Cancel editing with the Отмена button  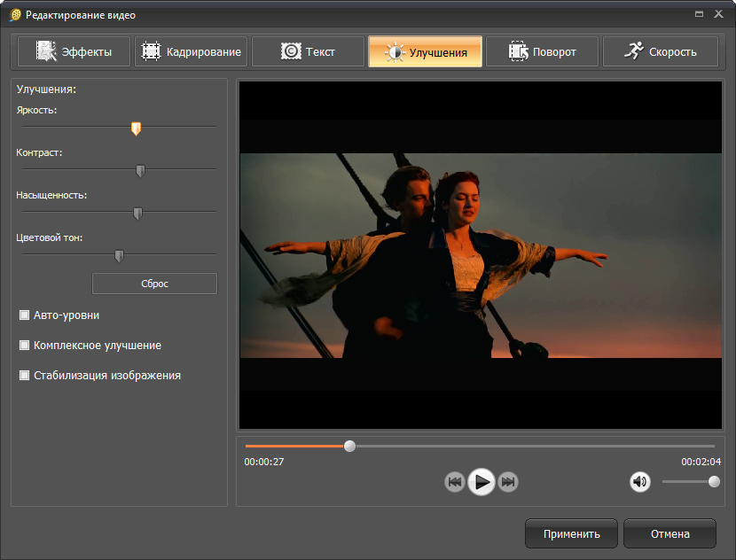(x=669, y=533)
